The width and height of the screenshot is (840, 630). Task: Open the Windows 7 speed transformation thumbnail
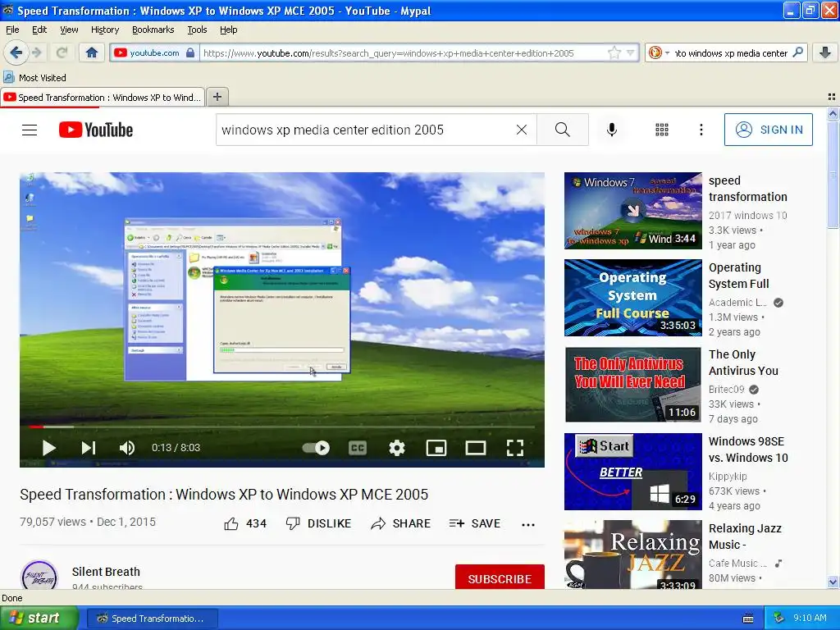point(632,211)
